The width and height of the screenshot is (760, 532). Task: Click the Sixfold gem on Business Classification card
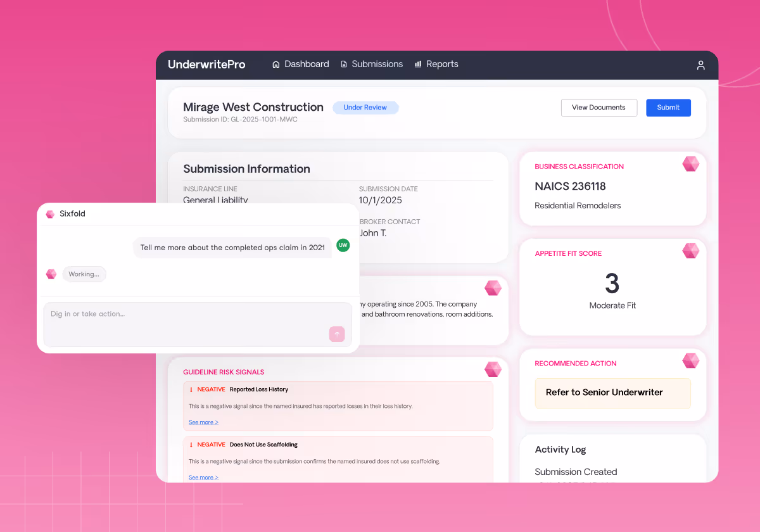point(691,164)
